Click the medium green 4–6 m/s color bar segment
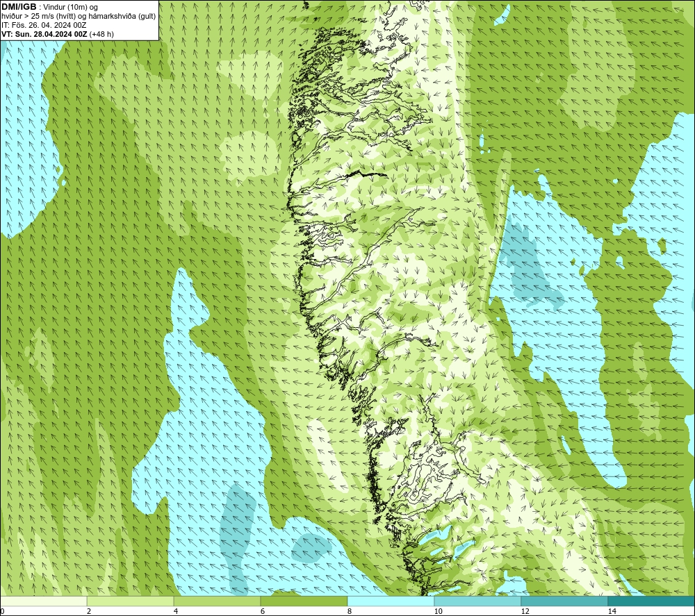The image size is (695, 616). pos(217,601)
